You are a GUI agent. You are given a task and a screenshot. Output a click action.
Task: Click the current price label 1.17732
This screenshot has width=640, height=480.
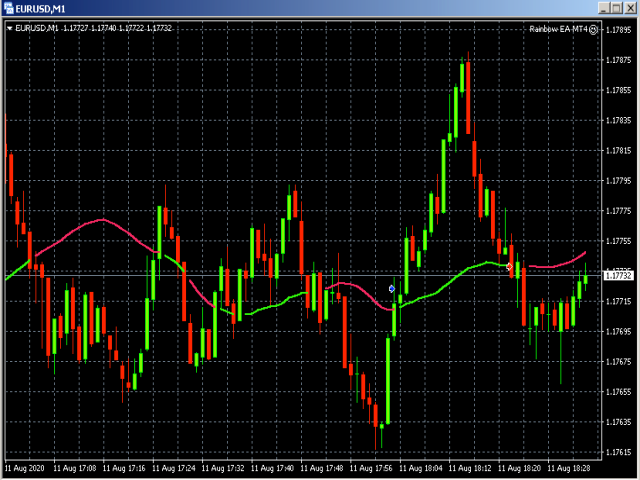click(618, 276)
